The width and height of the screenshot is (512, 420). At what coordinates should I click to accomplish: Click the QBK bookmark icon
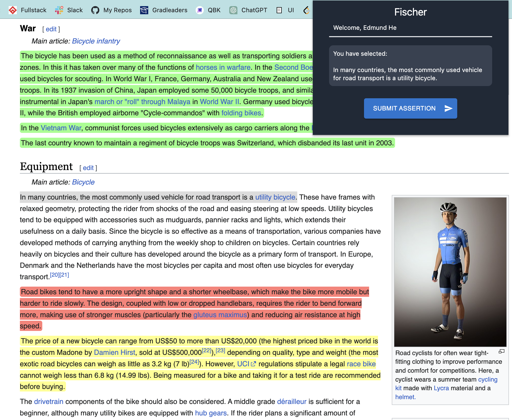[x=200, y=10]
